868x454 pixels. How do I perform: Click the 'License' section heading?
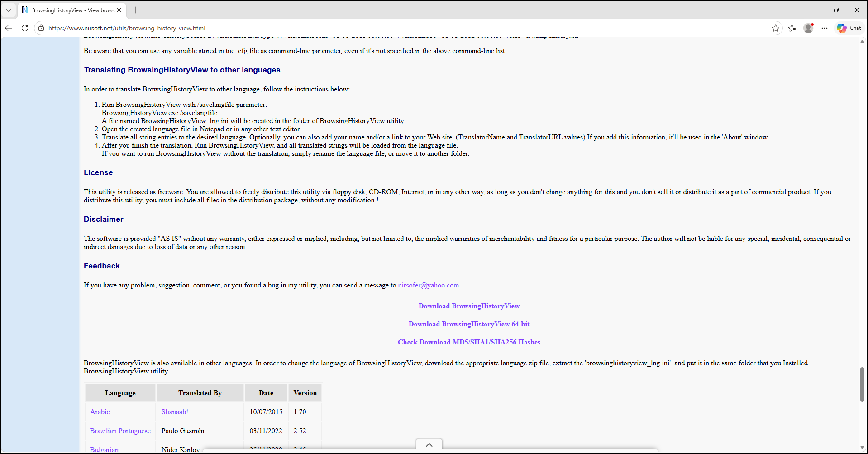(98, 172)
